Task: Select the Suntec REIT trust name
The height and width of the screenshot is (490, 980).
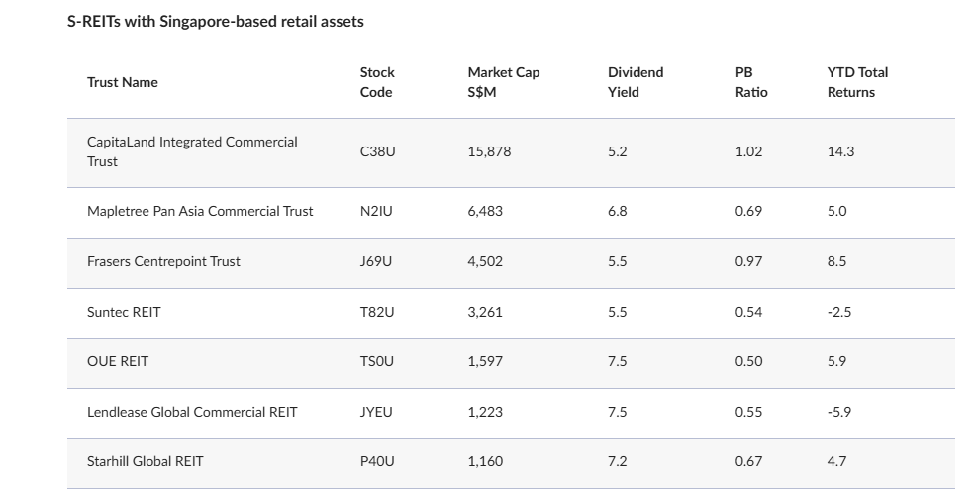Action: click(124, 312)
